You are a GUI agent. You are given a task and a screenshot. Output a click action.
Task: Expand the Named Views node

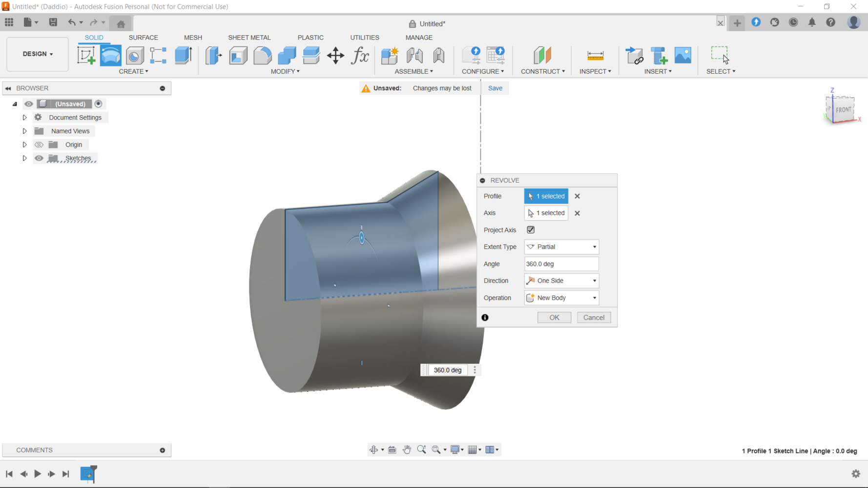(x=24, y=131)
